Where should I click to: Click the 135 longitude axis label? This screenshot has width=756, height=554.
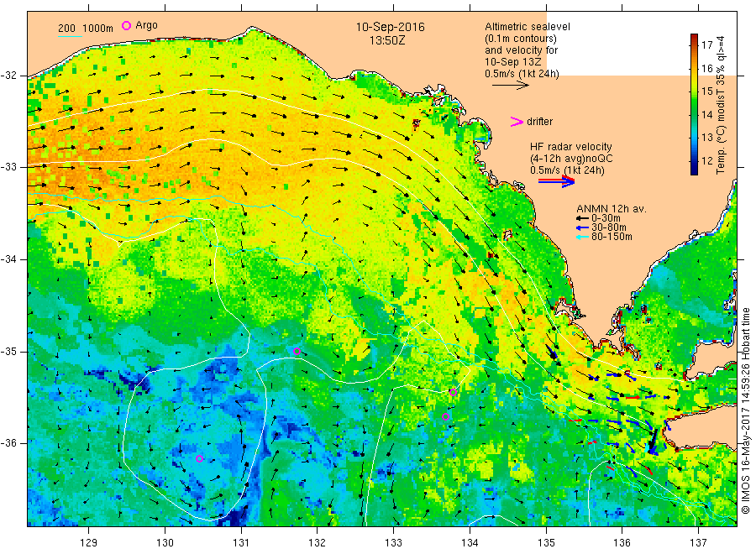(546, 543)
